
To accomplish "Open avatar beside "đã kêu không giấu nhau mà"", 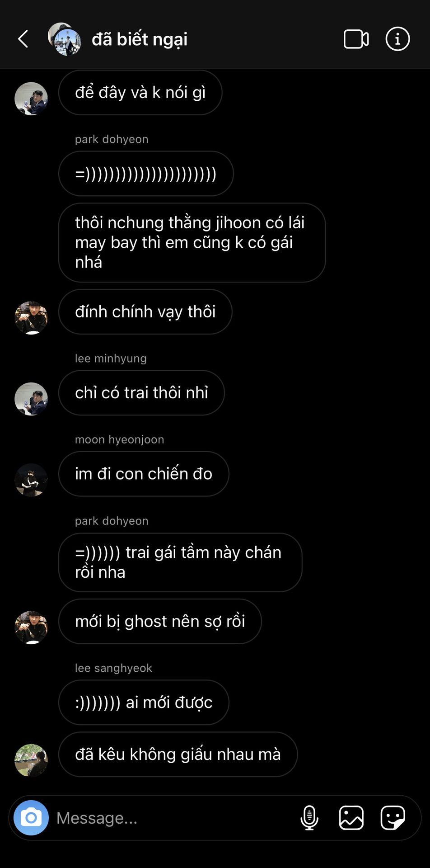I will click(31, 760).
